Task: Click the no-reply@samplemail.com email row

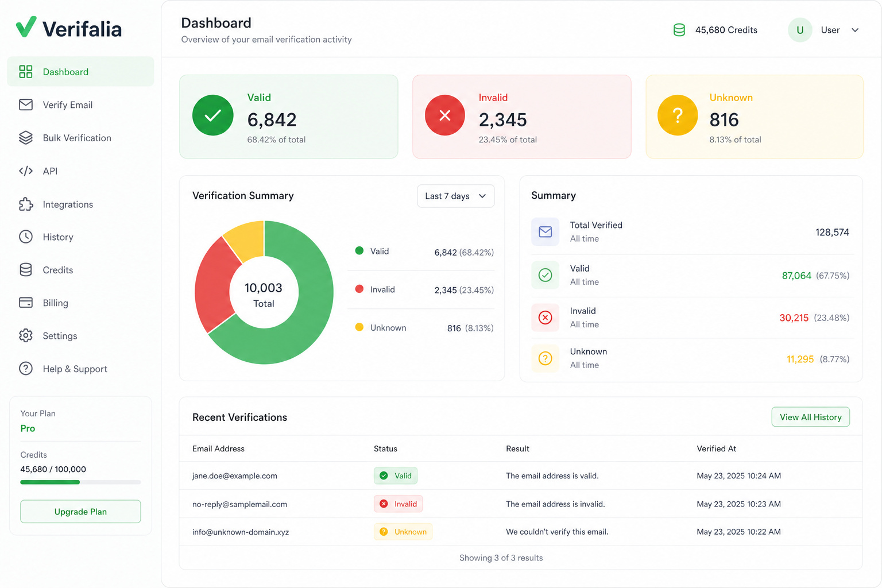Action: pos(521,504)
